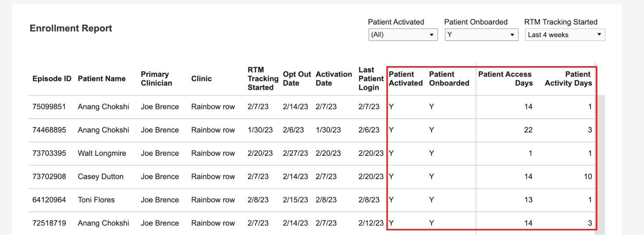Click the Enrollment Report title
This screenshot has height=235, width=644.
(x=71, y=28)
